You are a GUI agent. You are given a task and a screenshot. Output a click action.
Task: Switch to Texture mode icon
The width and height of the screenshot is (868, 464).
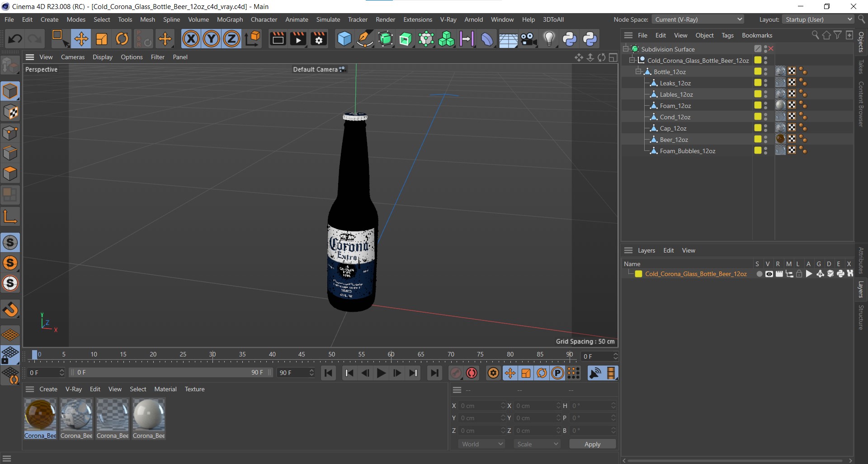[x=10, y=112]
